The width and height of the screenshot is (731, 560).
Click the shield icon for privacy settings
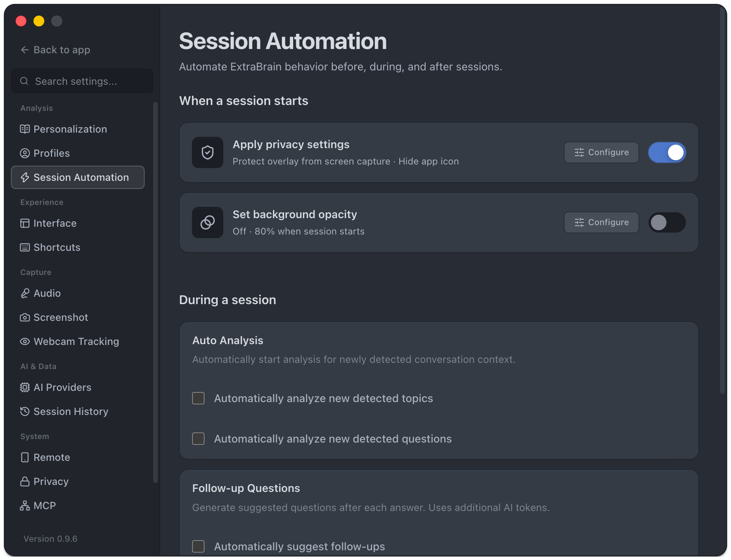tap(208, 152)
